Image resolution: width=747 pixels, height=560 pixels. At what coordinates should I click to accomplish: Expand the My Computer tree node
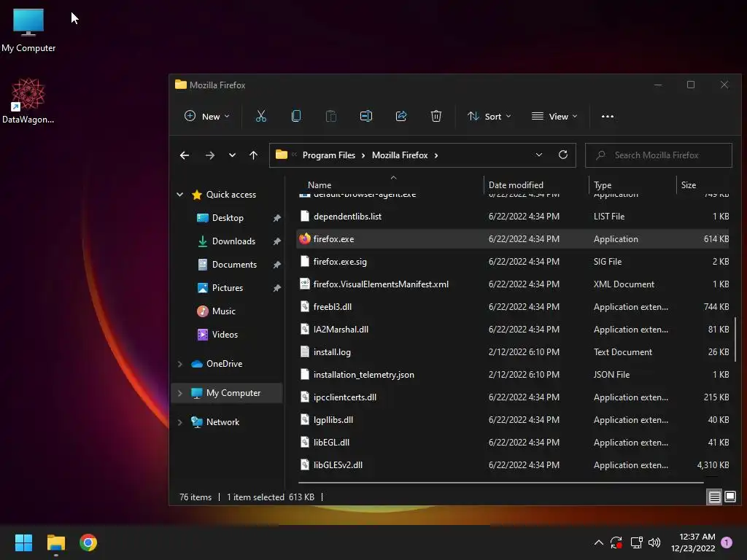click(179, 393)
